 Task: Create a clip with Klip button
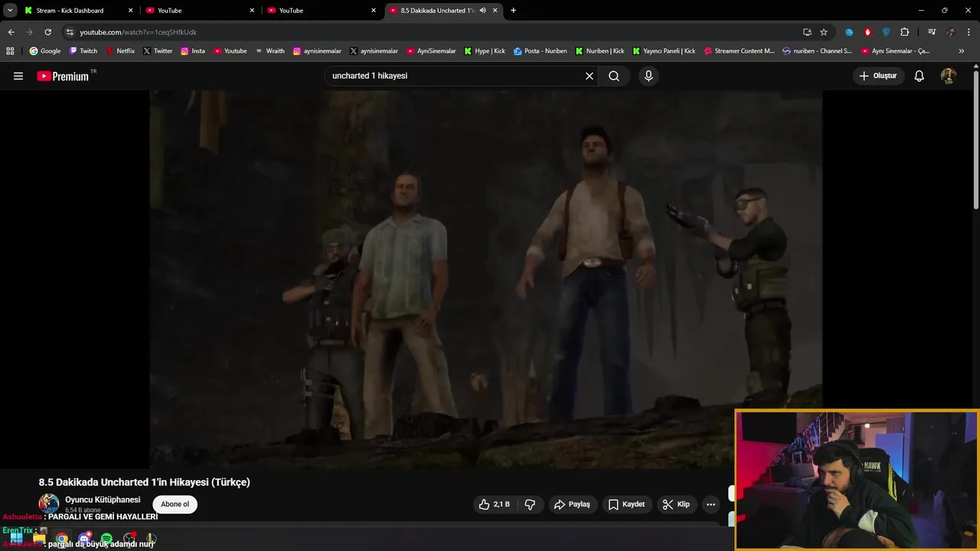[x=676, y=504]
